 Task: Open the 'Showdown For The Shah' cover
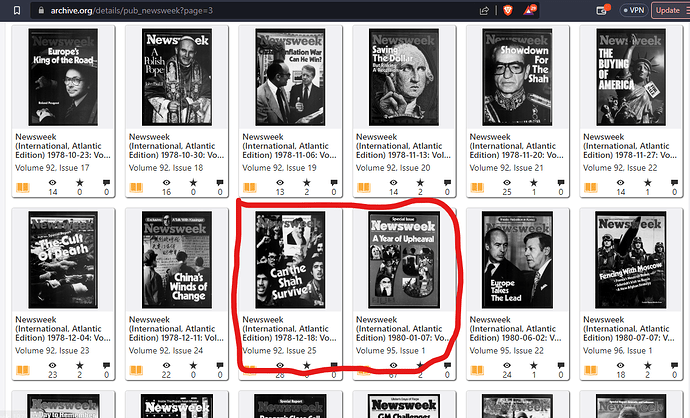tap(518, 77)
